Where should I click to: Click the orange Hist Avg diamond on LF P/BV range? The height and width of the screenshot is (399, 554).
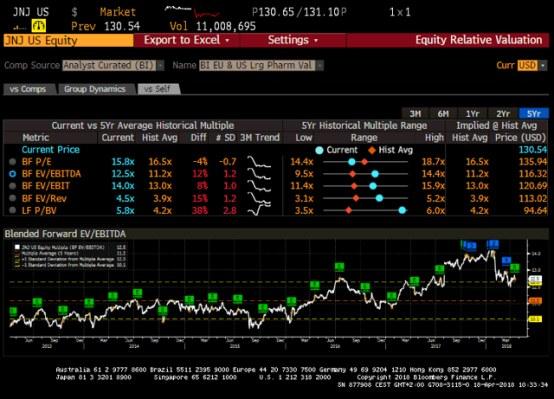click(349, 210)
